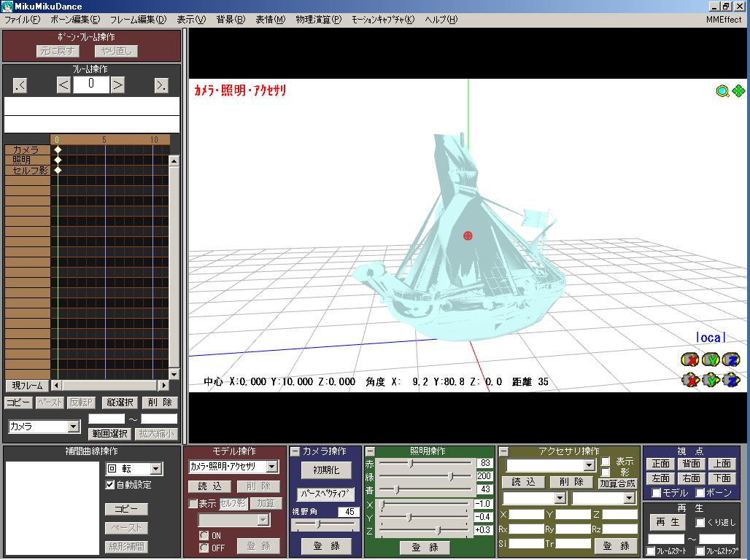
Task: Click timeline horizontal scroll left arrow
Action: tap(56, 385)
